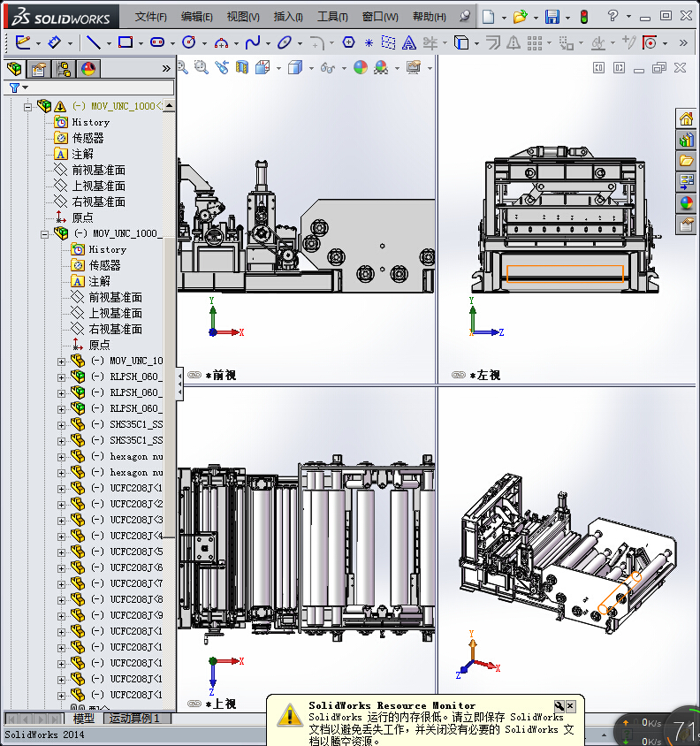This screenshot has width=700, height=746.
Task: Open the View Orientation icon
Action: point(262,67)
